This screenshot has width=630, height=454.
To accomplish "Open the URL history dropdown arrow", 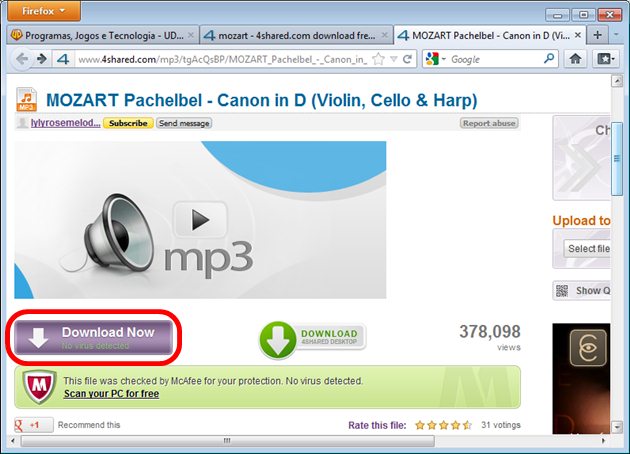I will point(394,59).
